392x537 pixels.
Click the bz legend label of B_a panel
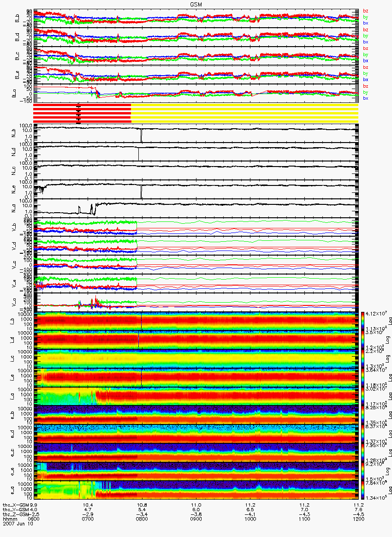366,86
